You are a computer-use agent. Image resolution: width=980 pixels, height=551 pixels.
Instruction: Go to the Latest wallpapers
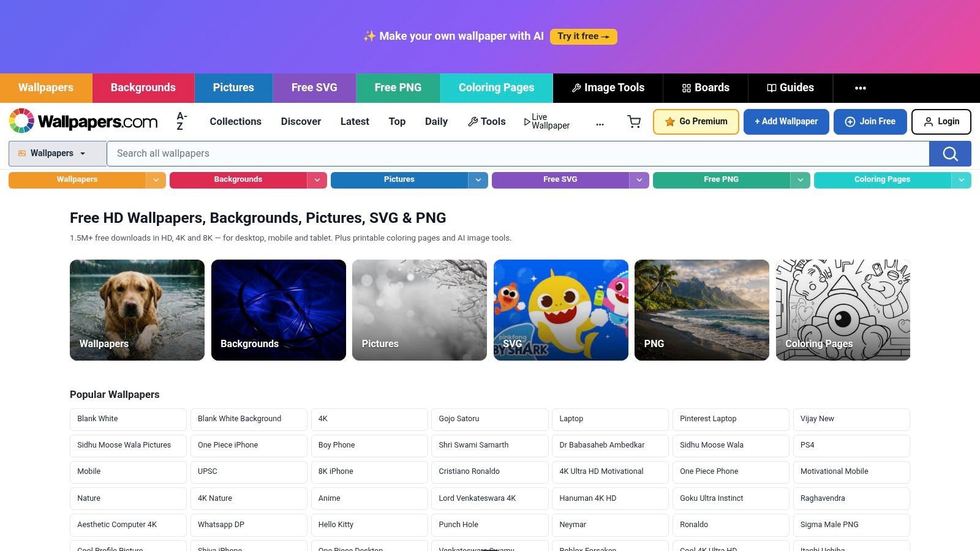[x=355, y=121]
